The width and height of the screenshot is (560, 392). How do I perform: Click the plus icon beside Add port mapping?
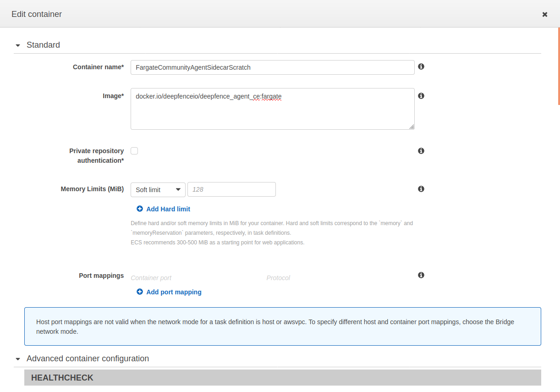click(x=140, y=292)
